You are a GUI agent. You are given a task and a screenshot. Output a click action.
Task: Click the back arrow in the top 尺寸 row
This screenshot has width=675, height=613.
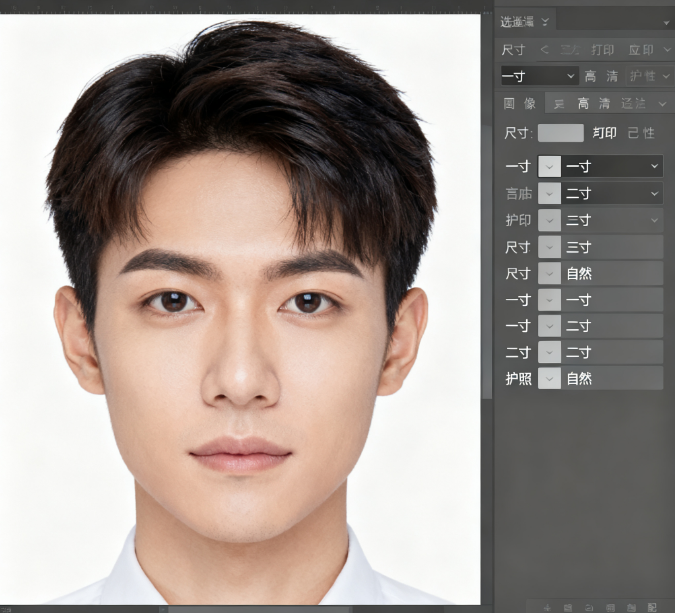545,50
